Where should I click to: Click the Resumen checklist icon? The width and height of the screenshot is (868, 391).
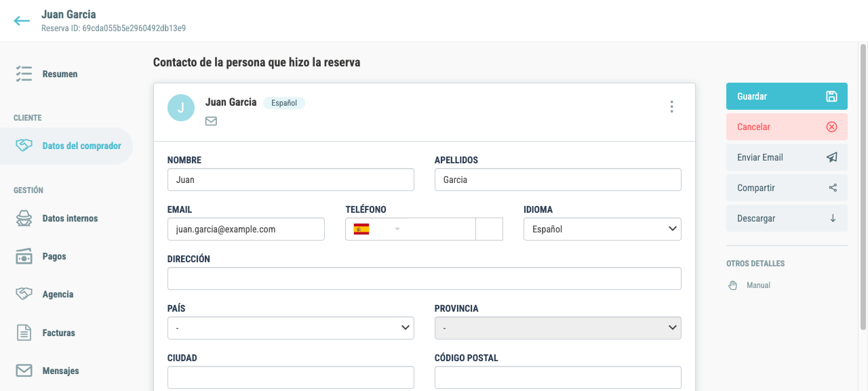tap(24, 74)
